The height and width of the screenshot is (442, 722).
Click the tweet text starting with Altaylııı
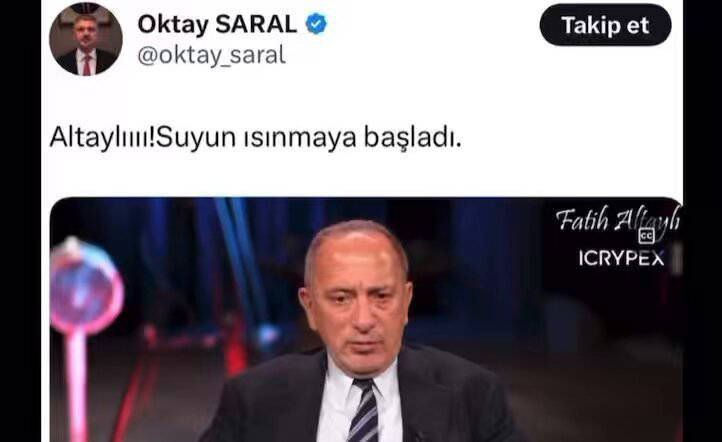tap(255, 138)
